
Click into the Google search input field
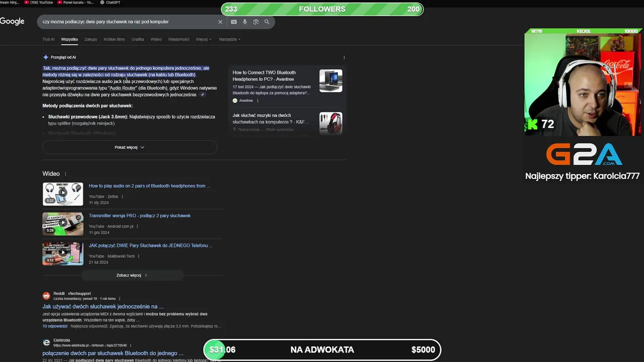pos(128,22)
